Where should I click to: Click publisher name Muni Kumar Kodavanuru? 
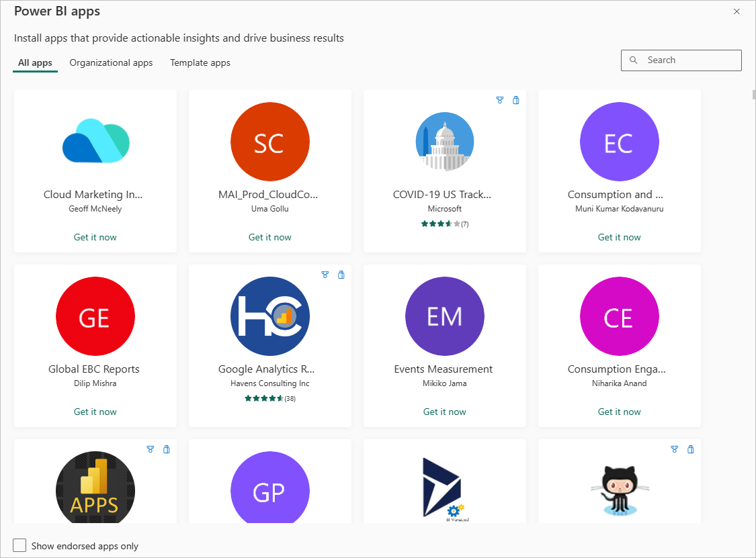tap(619, 209)
